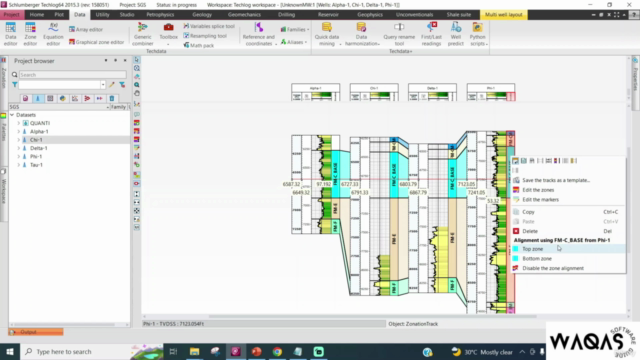This screenshot has height=360, width=640.
Task: Click the Project browser search field
Action: (x=73, y=75)
